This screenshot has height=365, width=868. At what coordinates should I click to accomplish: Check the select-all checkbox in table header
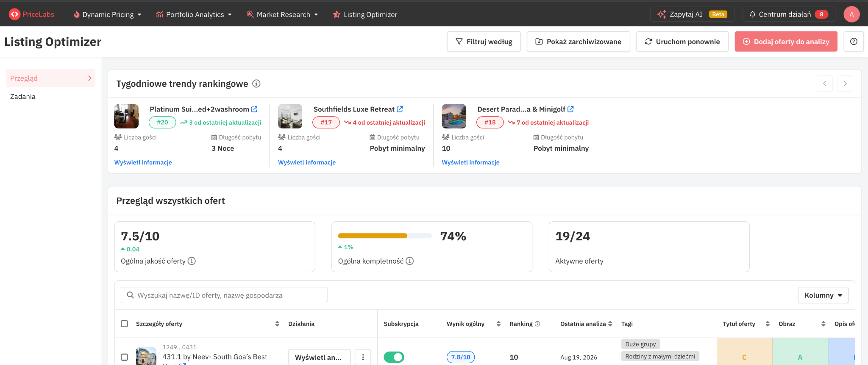coord(125,324)
